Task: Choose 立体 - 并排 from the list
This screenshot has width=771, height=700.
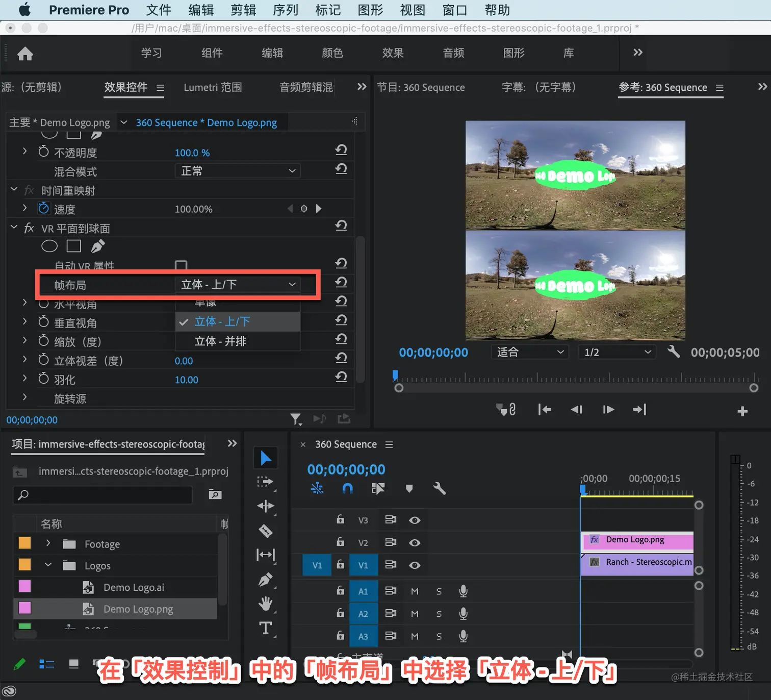Action: click(238, 341)
